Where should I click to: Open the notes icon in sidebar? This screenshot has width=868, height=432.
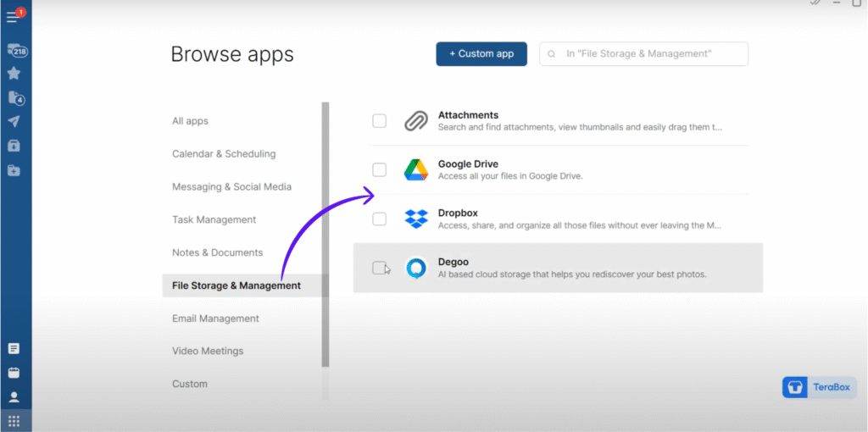coord(14,348)
